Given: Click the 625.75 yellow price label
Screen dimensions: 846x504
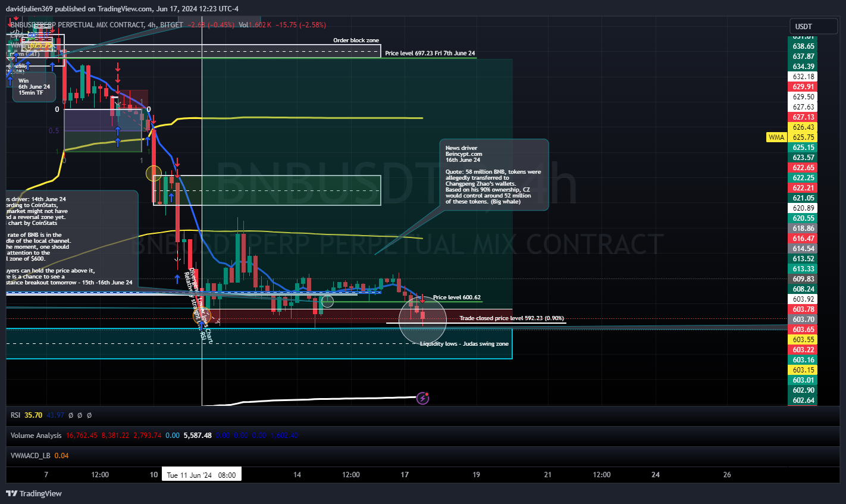Looking at the screenshot, I should pos(803,137).
